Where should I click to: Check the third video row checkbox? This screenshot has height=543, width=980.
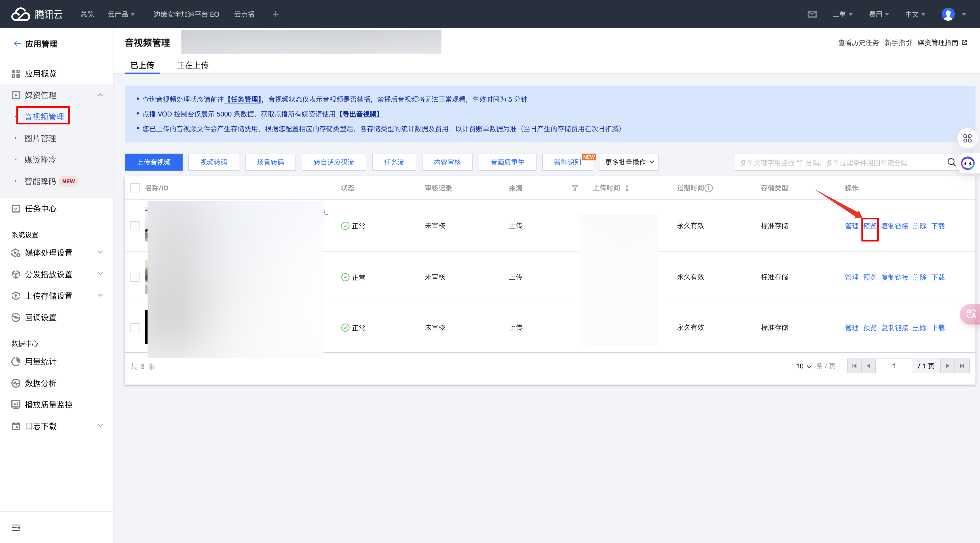(135, 327)
